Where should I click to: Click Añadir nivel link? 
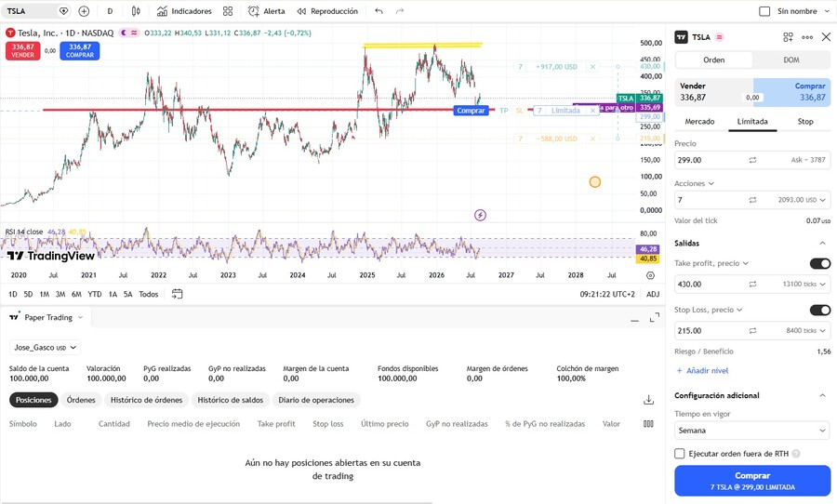pyautogui.click(x=702, y=370)
